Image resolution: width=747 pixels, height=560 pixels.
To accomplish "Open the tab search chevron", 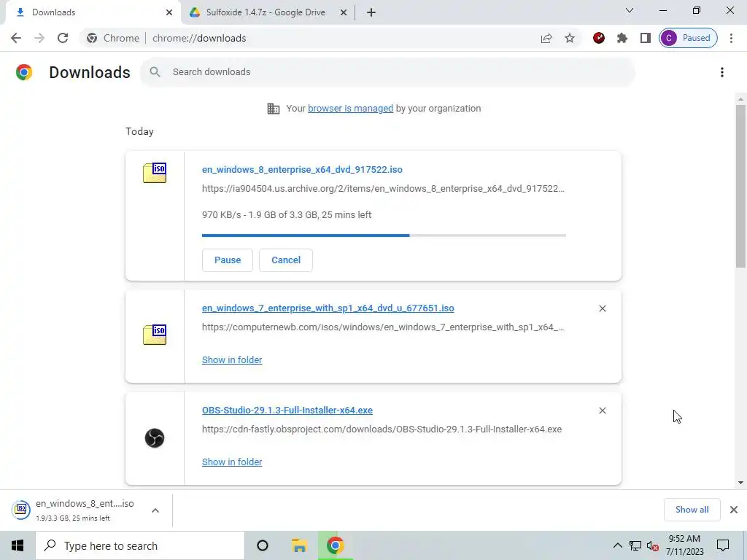I will point(630,10).
